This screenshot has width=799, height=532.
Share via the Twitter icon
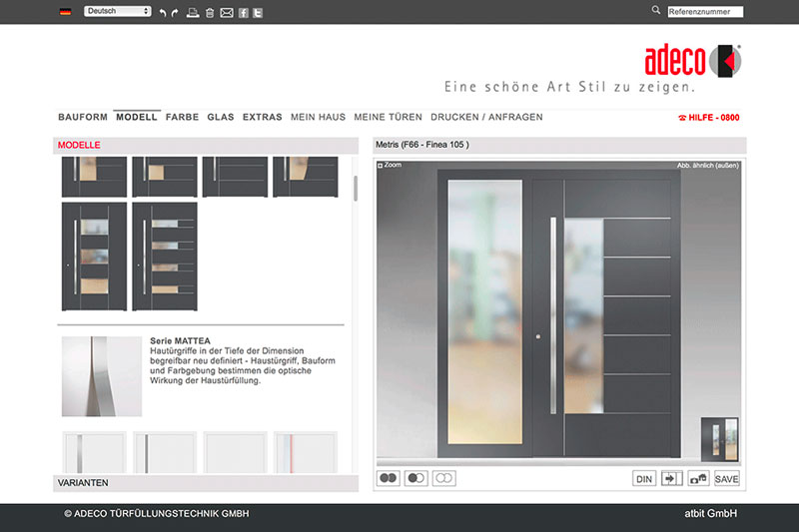[x=257, y=12]
